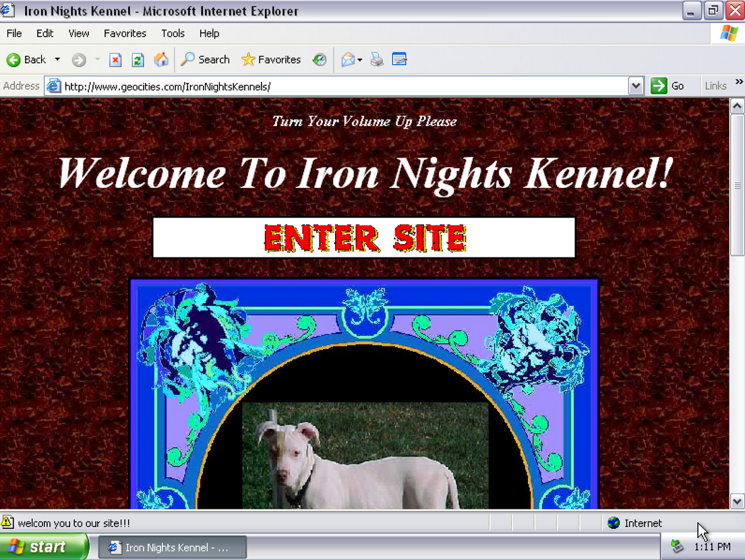Expand the address bar URL dropdown
The image size is (745, 560).
pos(635,86)
